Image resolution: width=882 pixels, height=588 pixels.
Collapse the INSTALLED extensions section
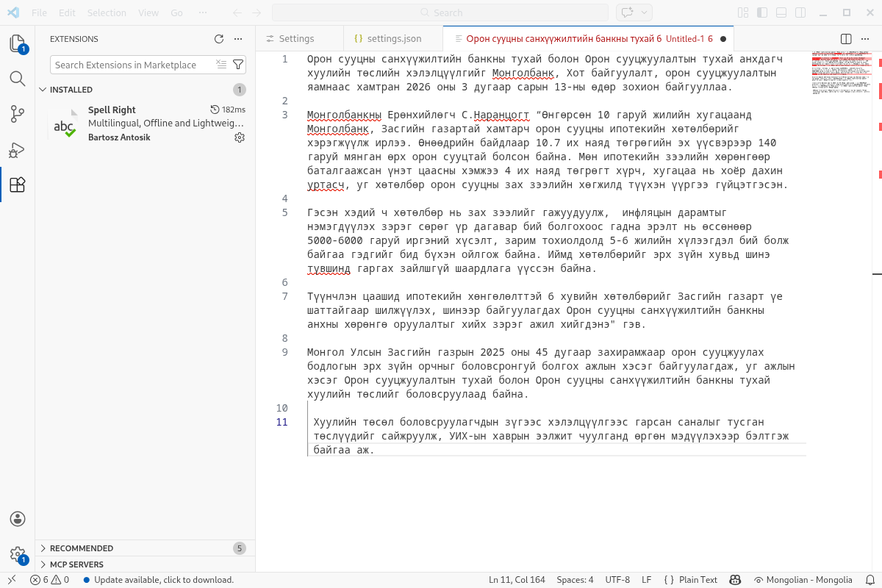click(x=43, y=89)
